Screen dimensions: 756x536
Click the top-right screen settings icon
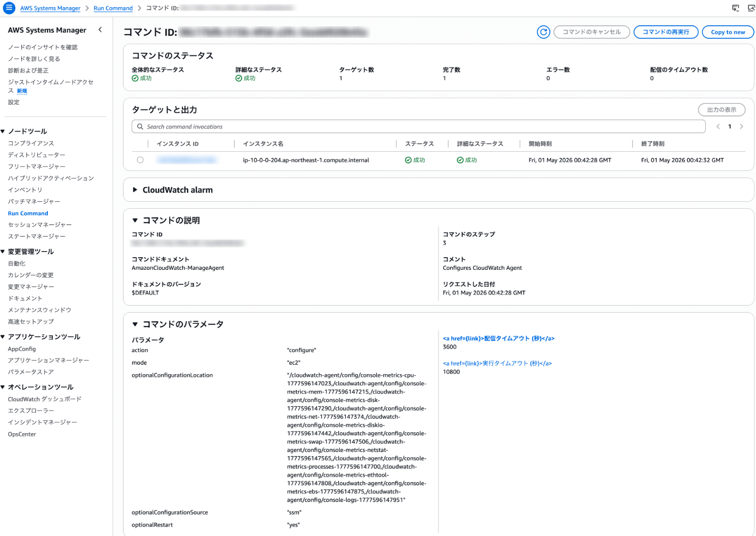[x=751, y=8]
